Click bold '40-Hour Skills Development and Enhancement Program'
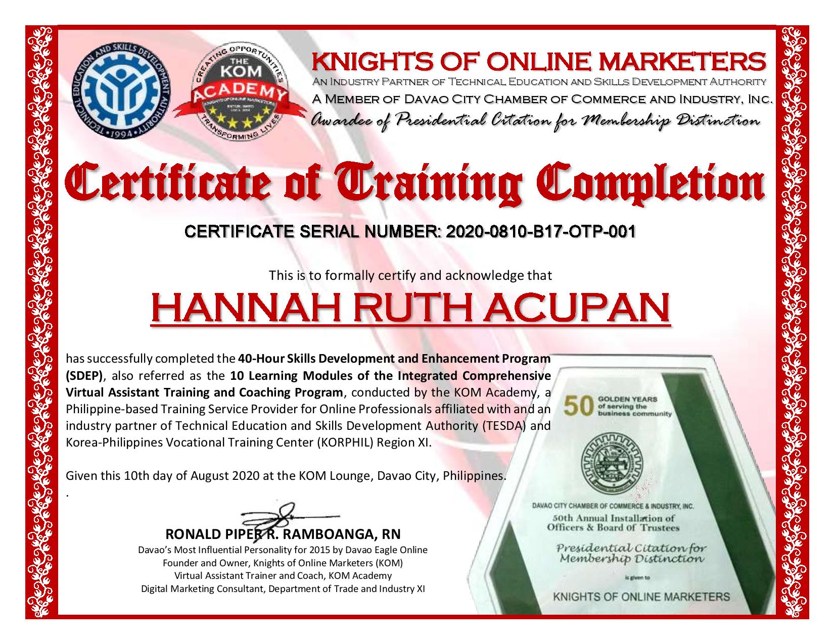The width and height of the screenshot is (834, 644). (x=394, y=359)
